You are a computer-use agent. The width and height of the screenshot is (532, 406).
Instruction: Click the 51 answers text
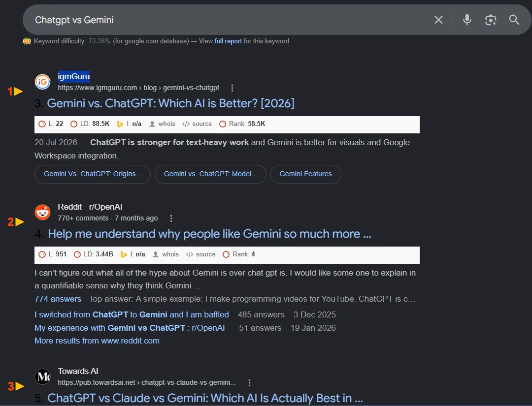coord(260,328)
